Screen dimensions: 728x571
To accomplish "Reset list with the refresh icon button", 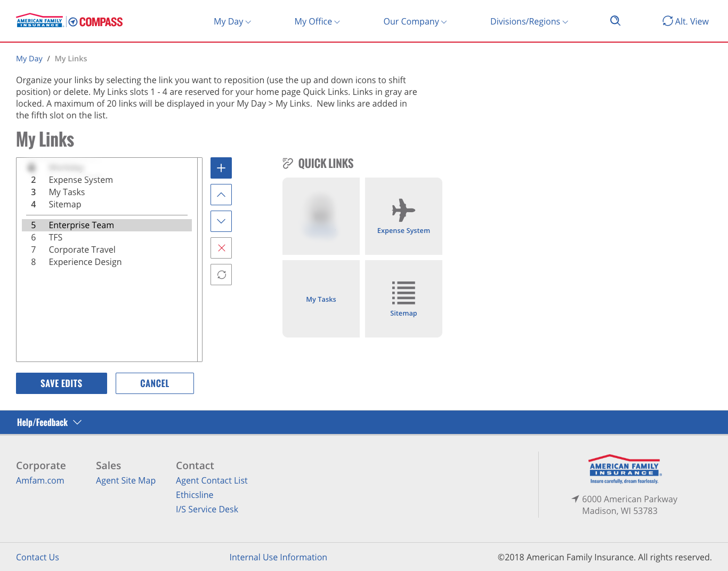I will pyautogui.click(x=221, y=275).
